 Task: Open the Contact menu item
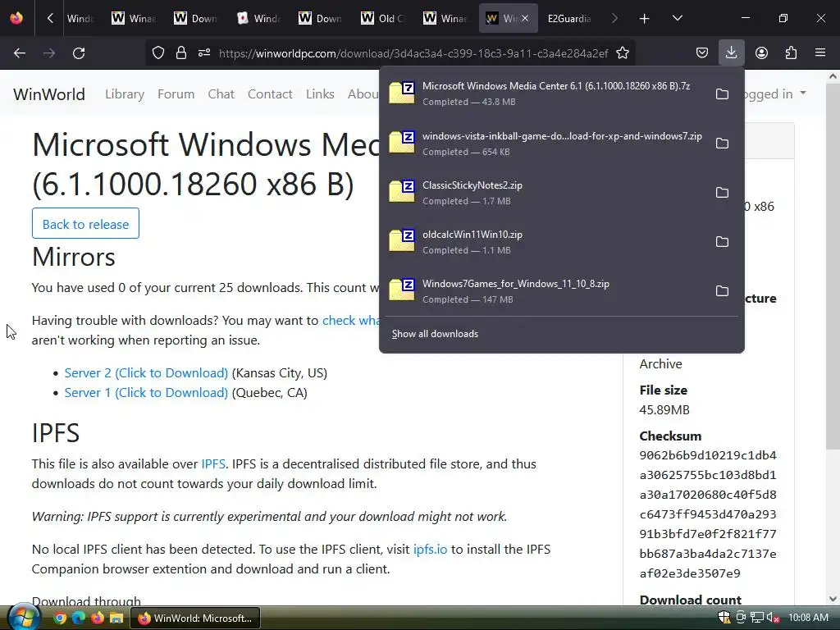click(x=270, y=94)
